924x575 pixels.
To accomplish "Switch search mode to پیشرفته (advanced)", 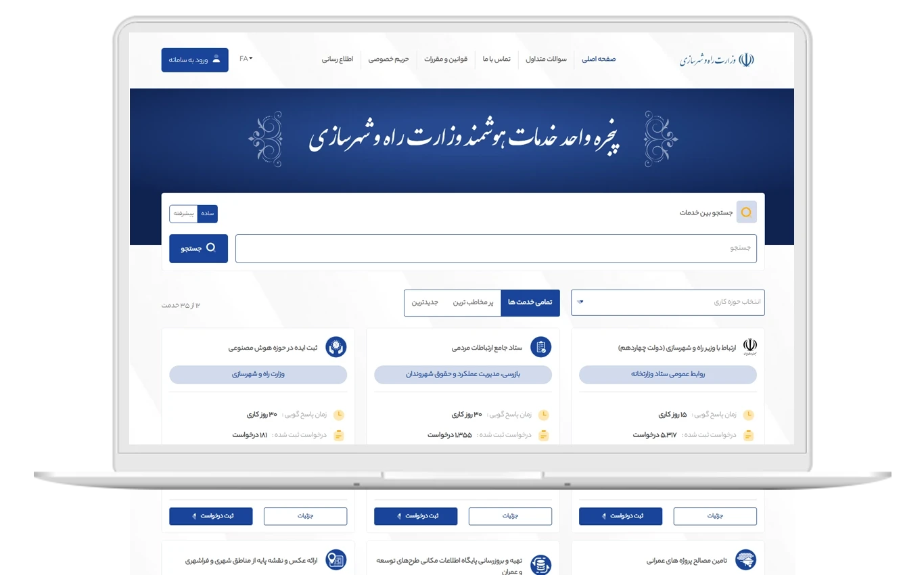I will tap(183, 214).
